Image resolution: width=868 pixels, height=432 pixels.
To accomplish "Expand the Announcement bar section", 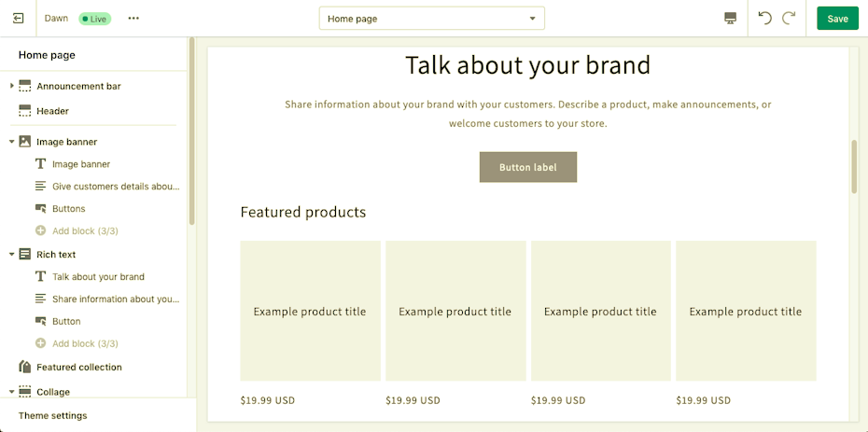I will click(12, 86).
